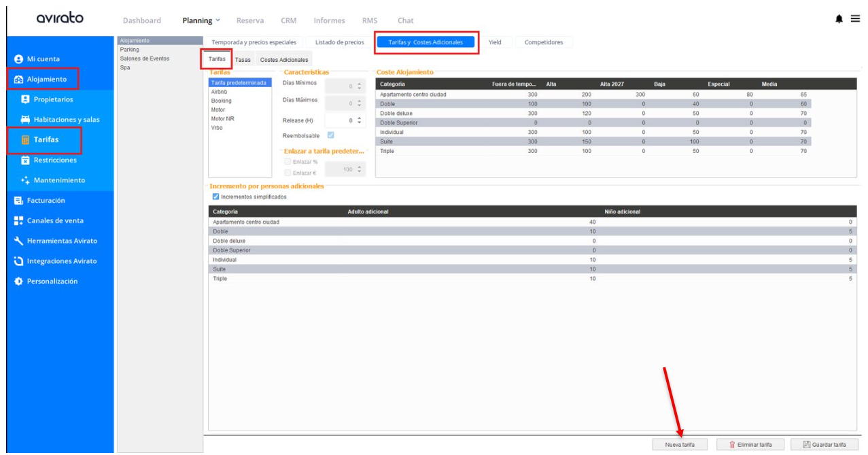
Task: Select the Costes Adicionales sub-tab
Action: pyautogui.click(x=284, y=60)
